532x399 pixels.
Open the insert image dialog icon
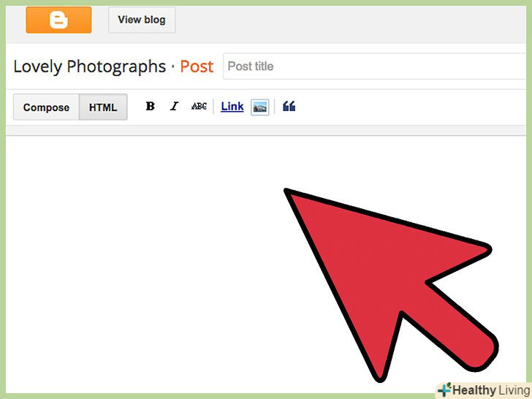coord(260,107)
